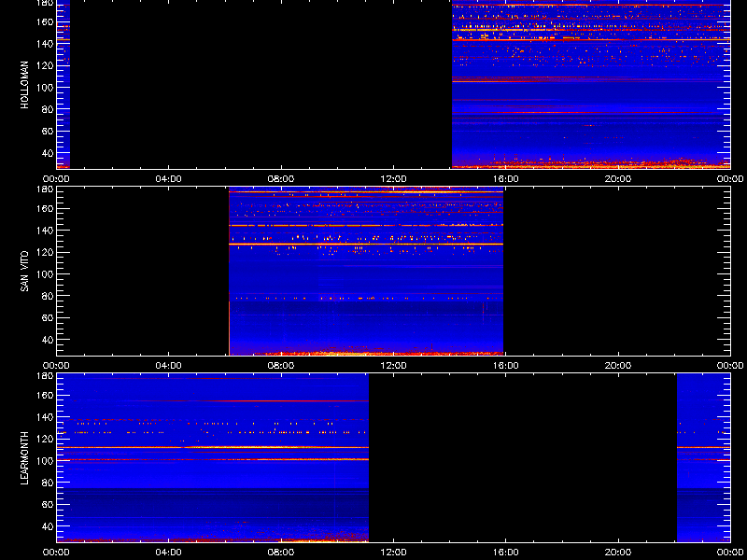Click 08:00 time label under Learmonth panel
Image resolution: width=747 pixels, height=560 pixels.
coord(281,553)
